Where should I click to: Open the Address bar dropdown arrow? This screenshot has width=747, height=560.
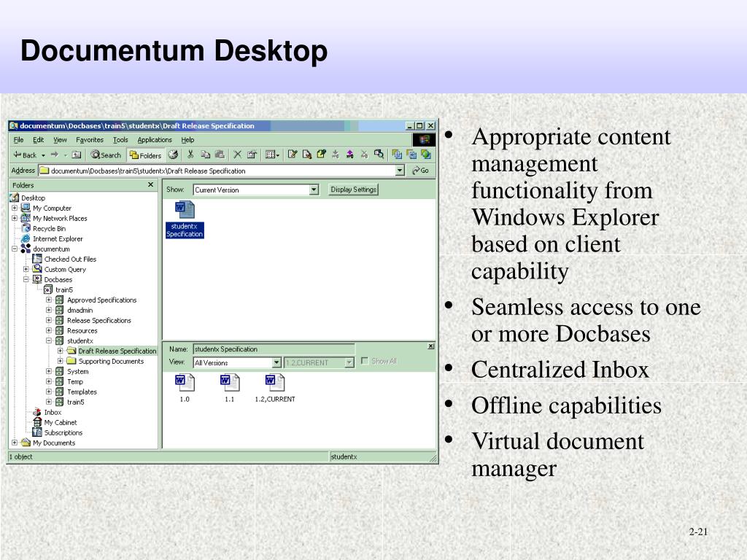click(x=400, y=171)
